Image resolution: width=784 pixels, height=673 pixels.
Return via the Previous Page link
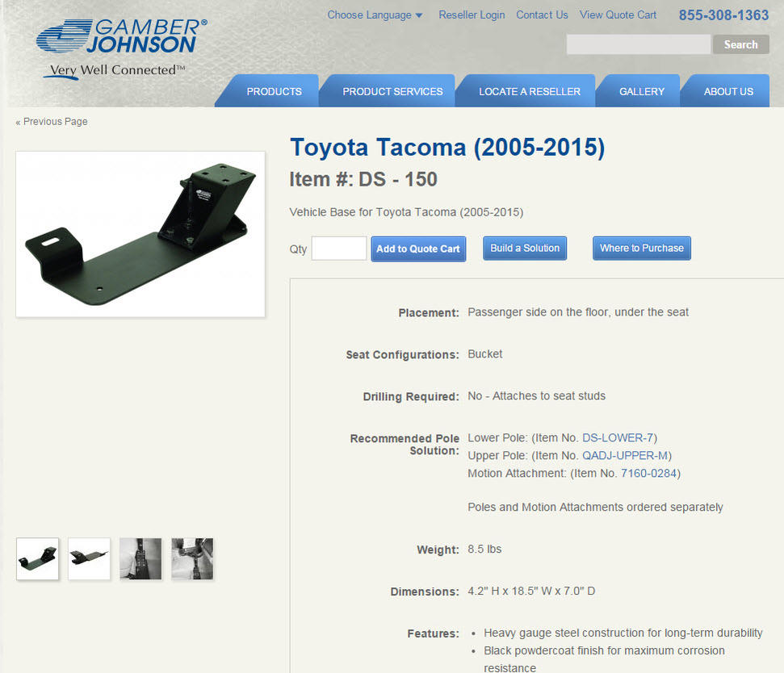[x=52, y=121]
